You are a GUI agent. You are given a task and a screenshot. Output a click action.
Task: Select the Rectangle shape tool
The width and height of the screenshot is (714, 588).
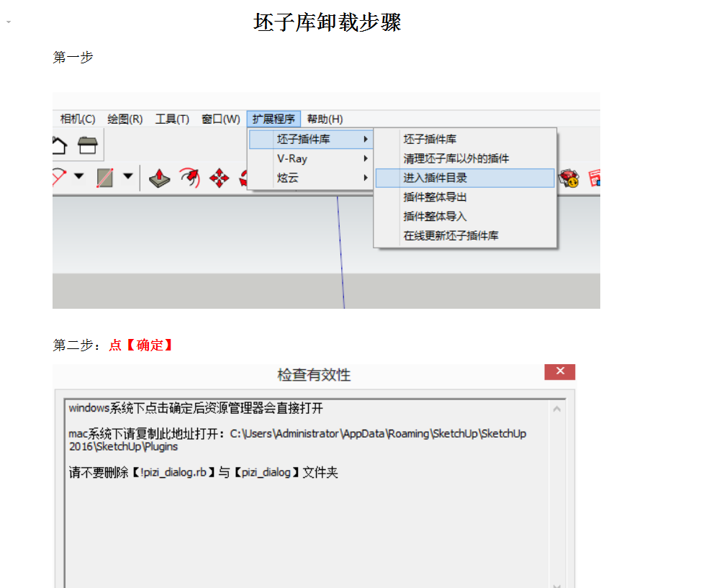coord(105,178)
